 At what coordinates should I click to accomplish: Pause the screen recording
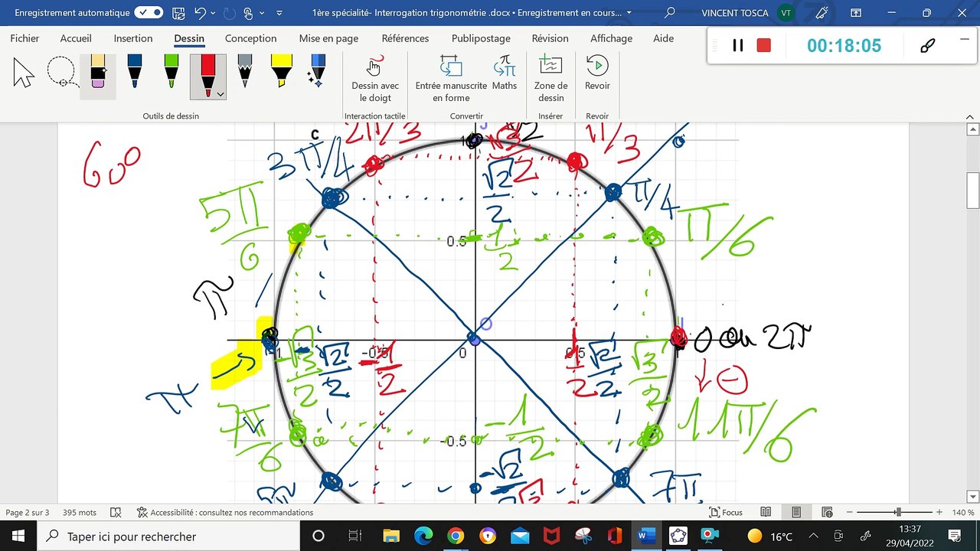738,45
